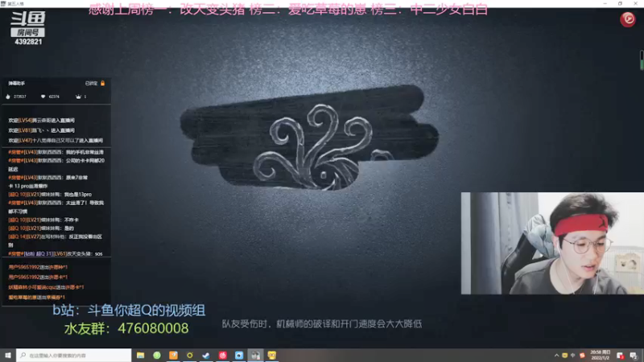Click the heart followers icon in danmaku panel
This screenshot has width=644, height=362.
[x=43, y=97]
